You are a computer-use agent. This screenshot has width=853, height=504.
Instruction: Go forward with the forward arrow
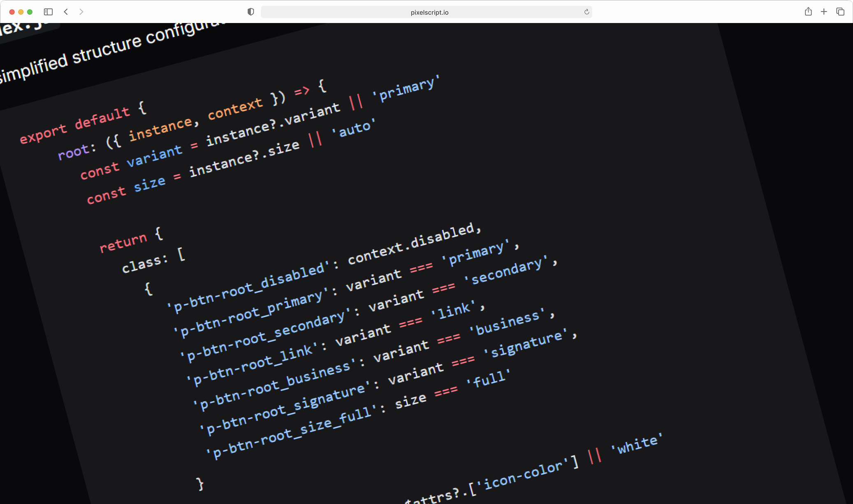[x=81, y=12]
